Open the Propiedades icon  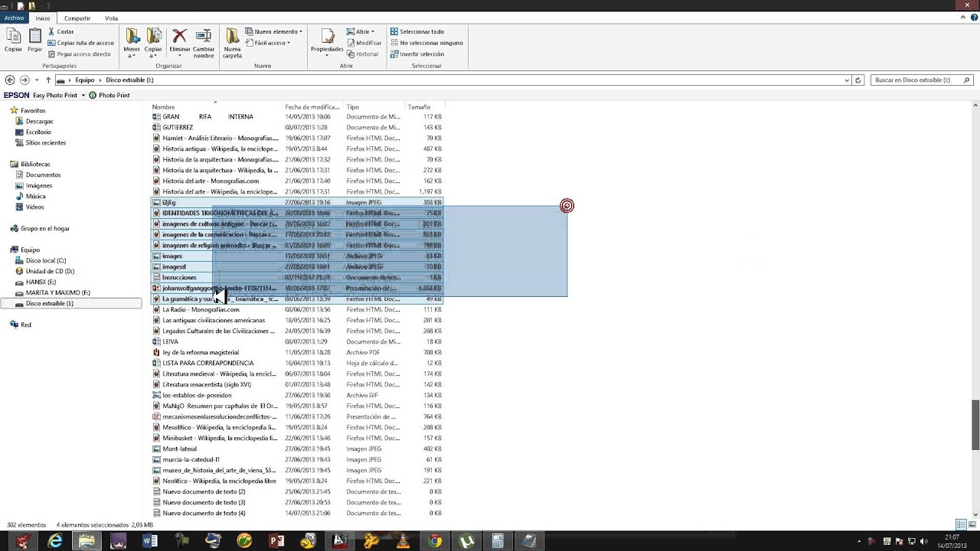pyautogui.click(x=327, y=41)
